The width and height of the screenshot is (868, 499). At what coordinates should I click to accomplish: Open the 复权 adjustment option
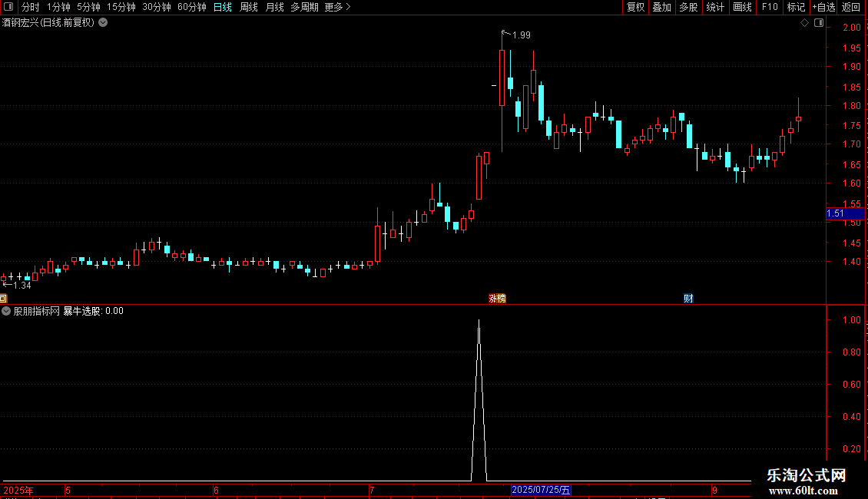[x=635, y=7]
